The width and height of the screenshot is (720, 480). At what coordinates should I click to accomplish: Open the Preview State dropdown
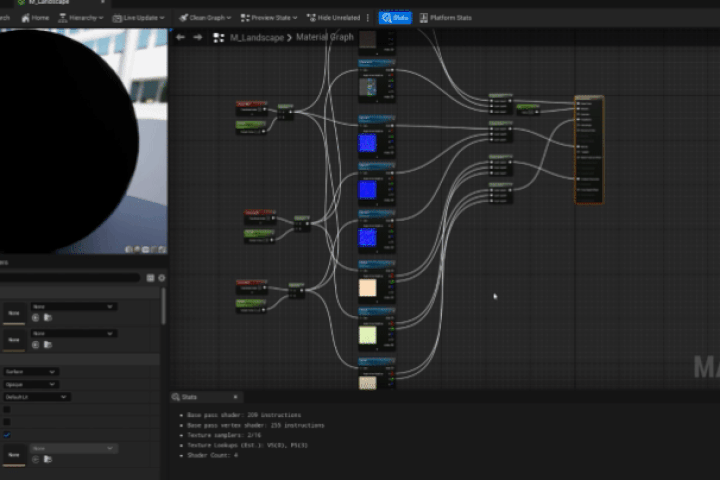pyautogui.click(x=269, y=18)
